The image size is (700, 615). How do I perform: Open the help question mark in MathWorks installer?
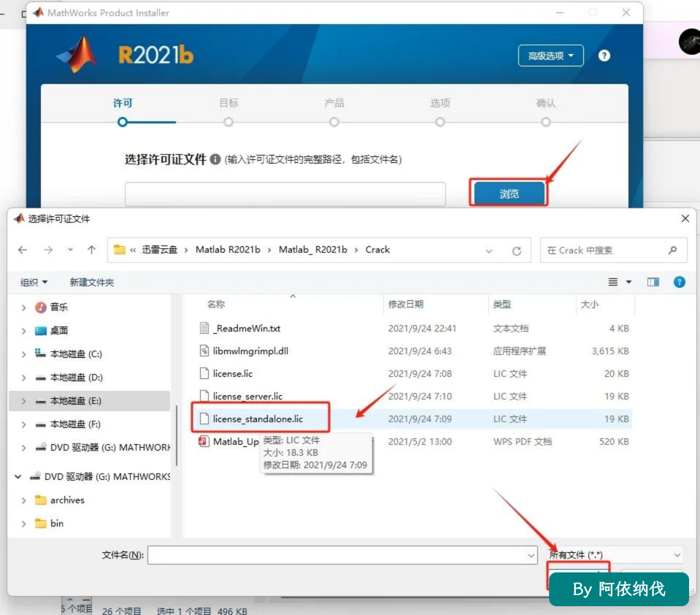click(604, 56)
